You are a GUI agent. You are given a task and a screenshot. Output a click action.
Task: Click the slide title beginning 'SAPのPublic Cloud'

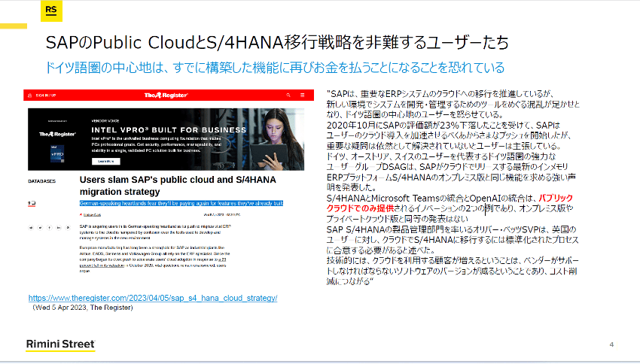point(277,42)
